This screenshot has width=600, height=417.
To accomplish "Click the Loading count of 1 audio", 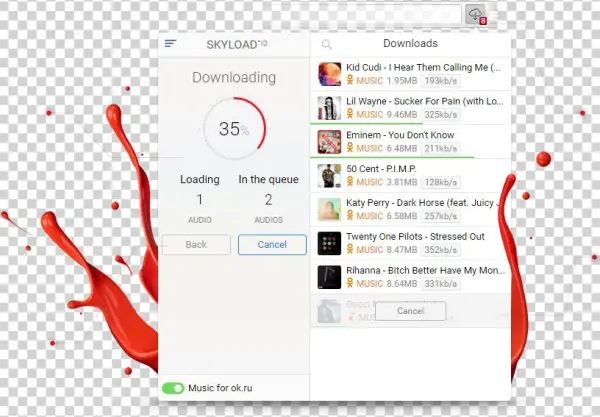I will (200, 199).
